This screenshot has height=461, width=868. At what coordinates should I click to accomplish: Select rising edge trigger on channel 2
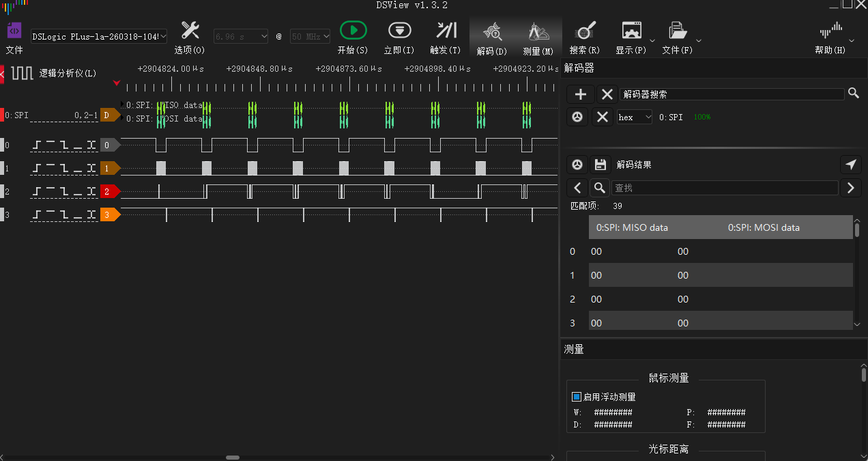38,191
